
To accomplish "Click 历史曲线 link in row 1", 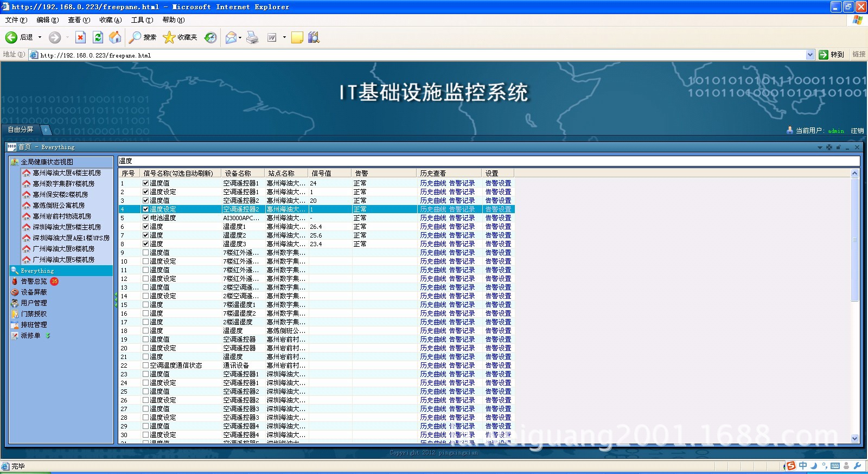I will (x=433, y=183).
